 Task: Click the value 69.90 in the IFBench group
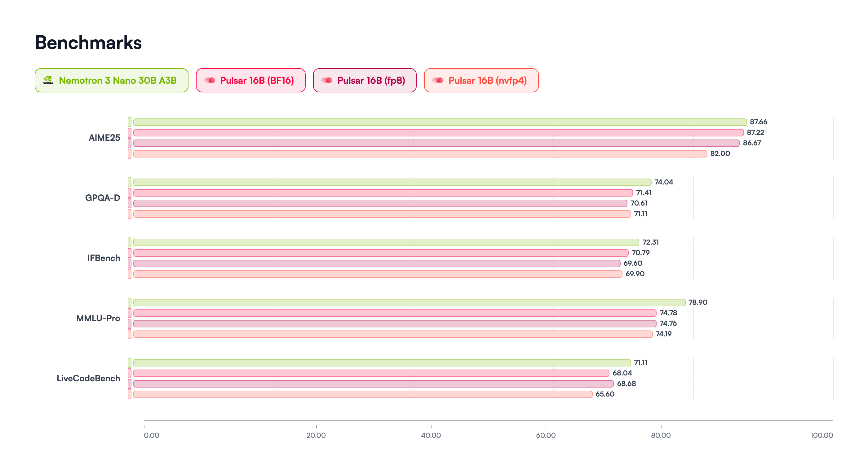(x=635, y=274)
